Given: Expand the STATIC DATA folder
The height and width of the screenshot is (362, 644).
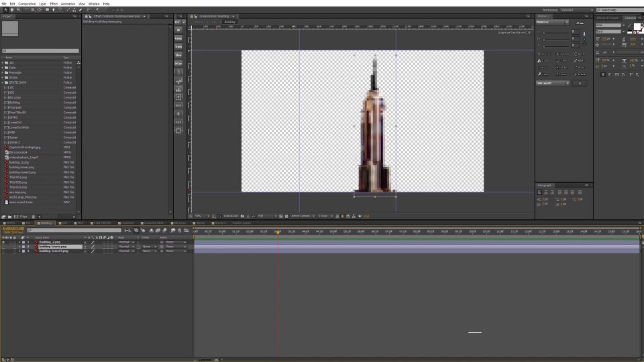Looking at the screenshot, I should click(3, 82).
